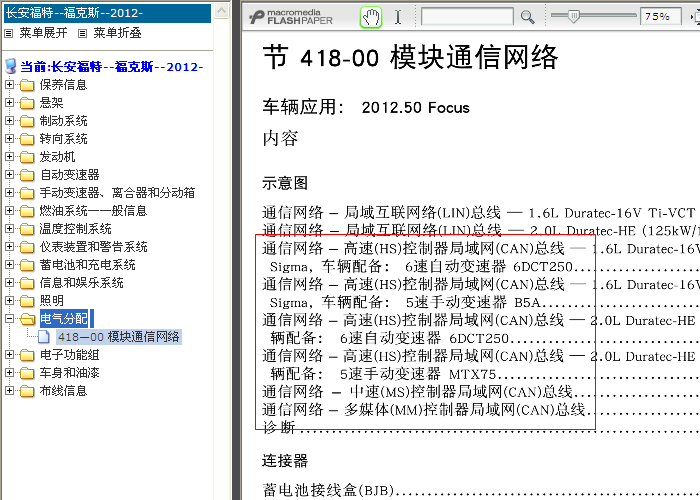Image resolution: width=700 pixels, height=500 pixels.
Task: Expand the 蓄电池和充电系统 node
Action: pos(9,264)
